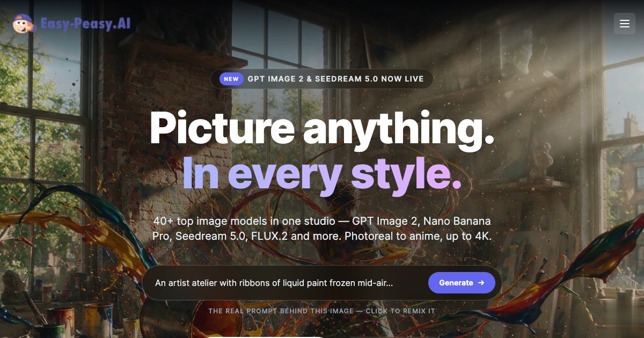This screenshot has height=338, width=644.
Task: Open the GPT Image 2 & Seedream announcement
Action: (322, 79)
